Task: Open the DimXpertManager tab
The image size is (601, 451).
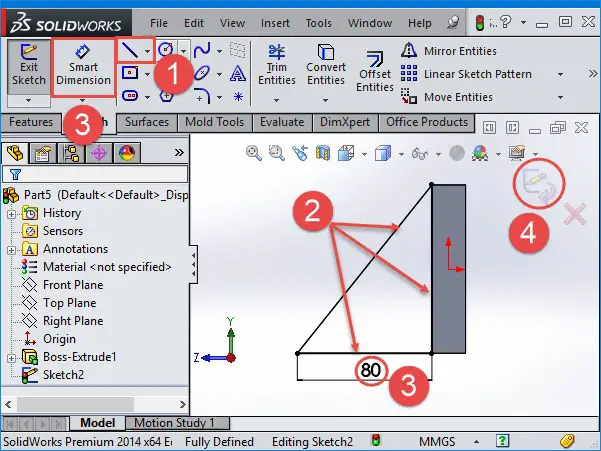Action: click(x=99, y=153)
